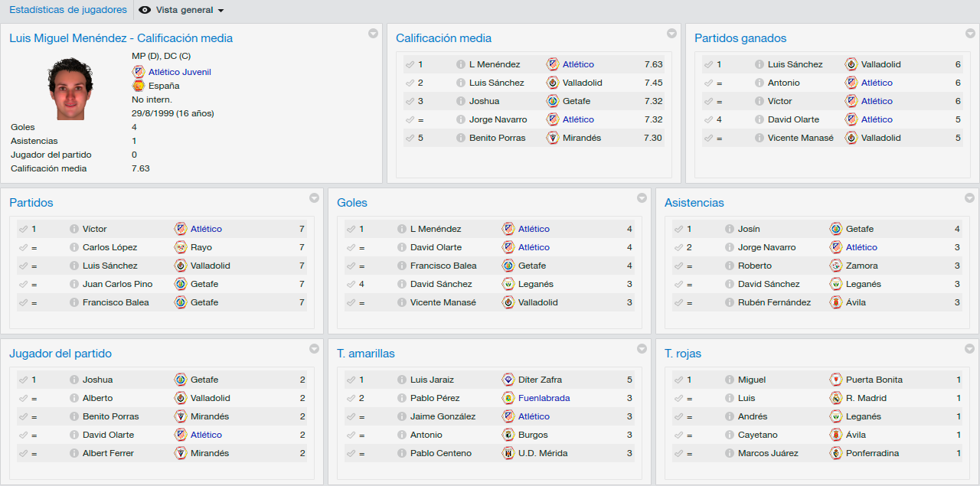
Task: Expand options arrow of Luis Miguel Menéndez panel
Action: 373,34
